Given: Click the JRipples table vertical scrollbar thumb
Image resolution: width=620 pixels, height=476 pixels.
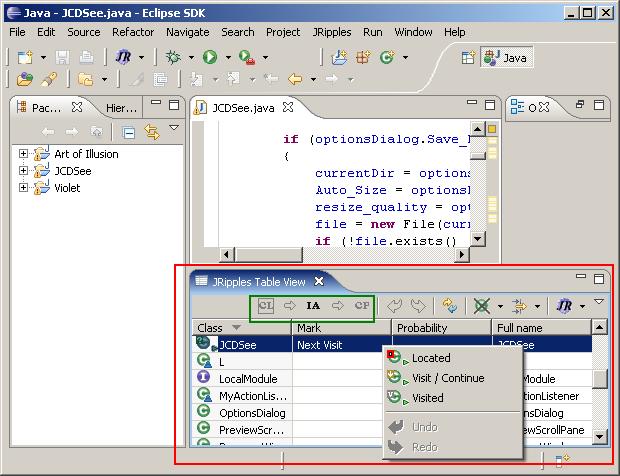Looking at the screenshot, I should [600, 379].
